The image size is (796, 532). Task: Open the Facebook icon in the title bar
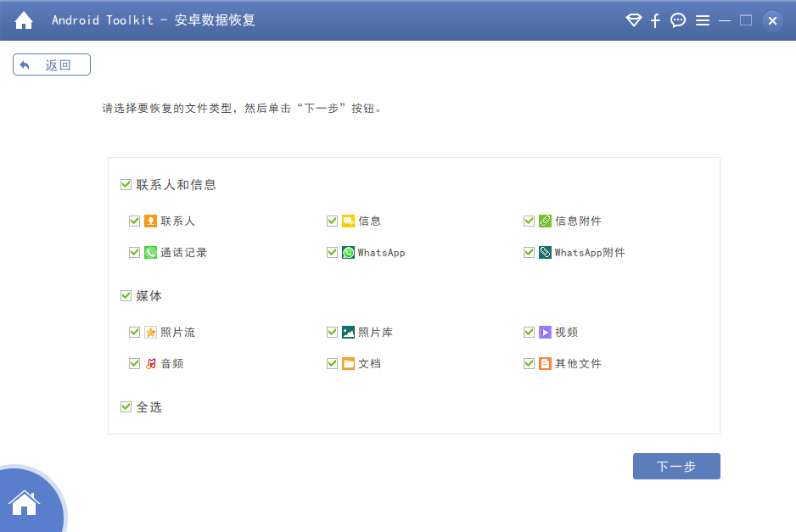(x=655, y=20)
